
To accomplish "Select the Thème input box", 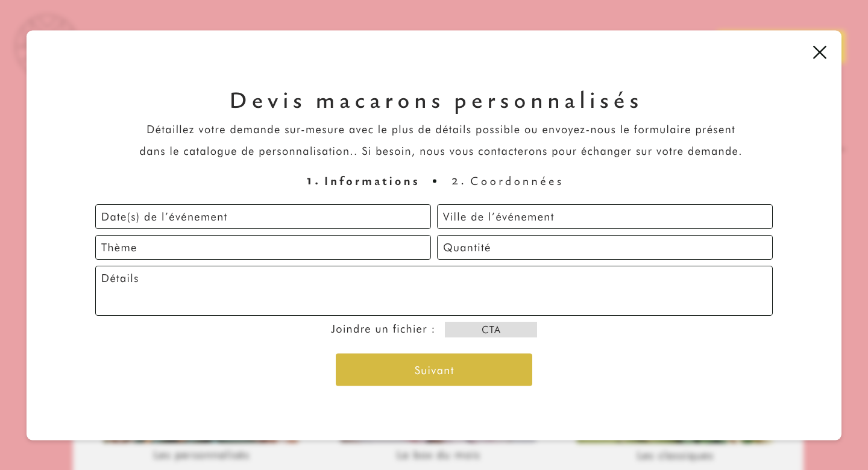I will (263, 247).
